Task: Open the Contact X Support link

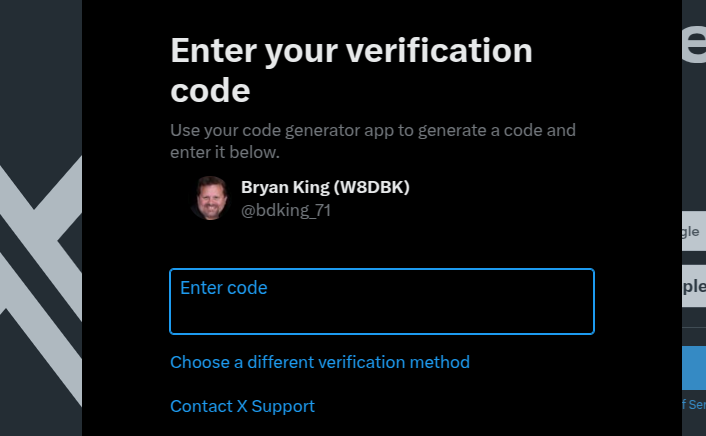Action: pyautogui.click(x=242, y=406)
